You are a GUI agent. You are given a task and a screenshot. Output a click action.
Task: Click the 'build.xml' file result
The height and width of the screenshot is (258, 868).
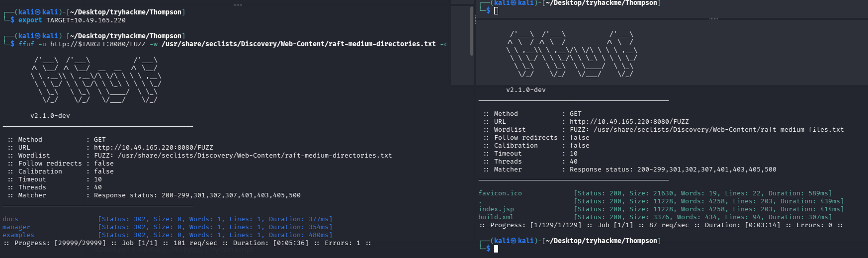pyautogui.click(x=496, y=217)
